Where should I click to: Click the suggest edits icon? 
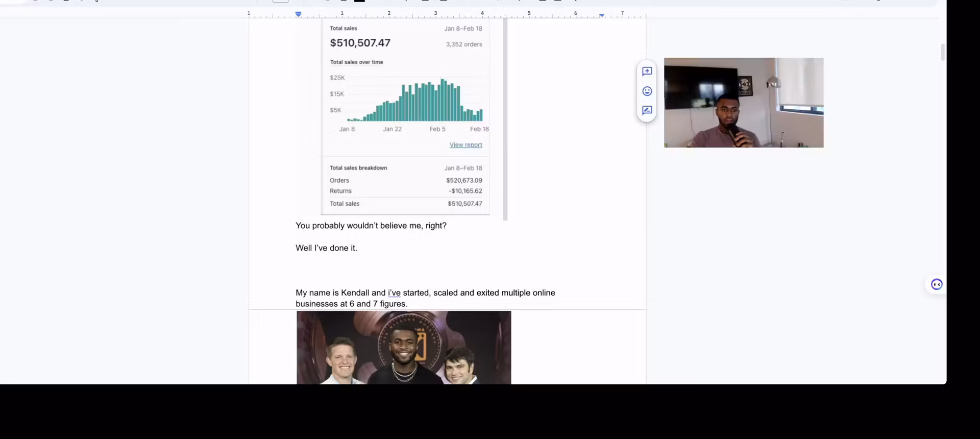coord(647,111)
